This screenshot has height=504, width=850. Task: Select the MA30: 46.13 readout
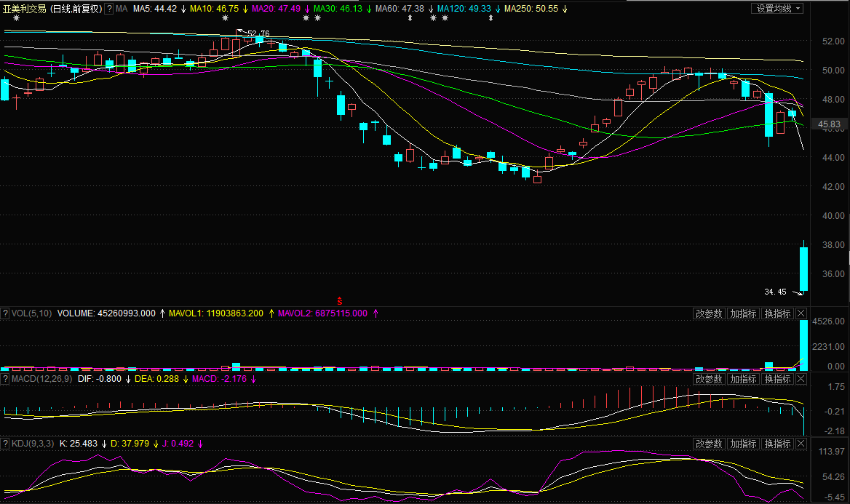tap(338, 9)
